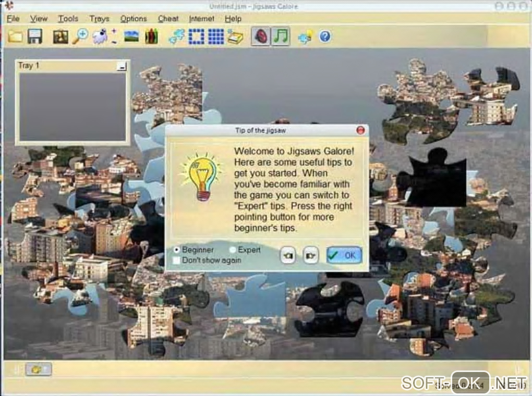Viewport: 532px width, 396px height.
Task: Click the puzzle piece with lightbulb hint icon
Action: (305, 36)
